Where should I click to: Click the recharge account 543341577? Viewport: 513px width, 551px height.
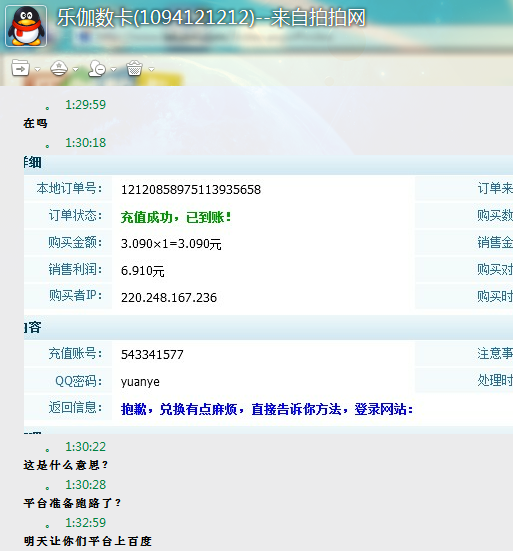point(152,355)
